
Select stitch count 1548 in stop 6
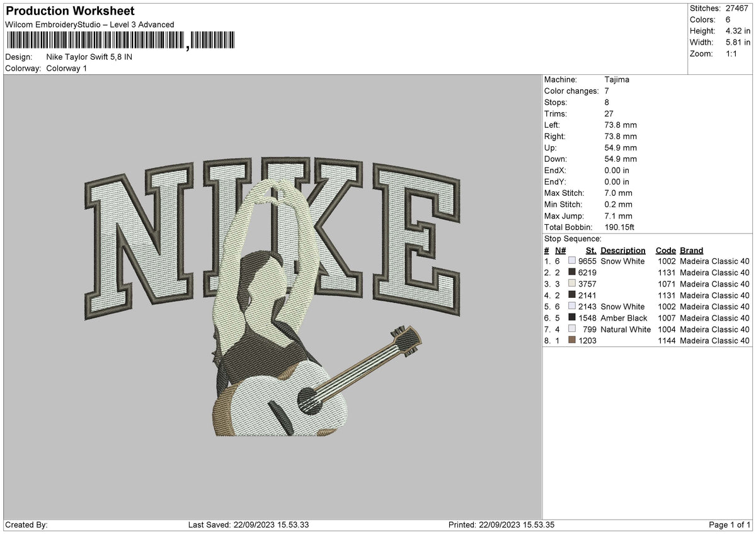coord(587,318)
